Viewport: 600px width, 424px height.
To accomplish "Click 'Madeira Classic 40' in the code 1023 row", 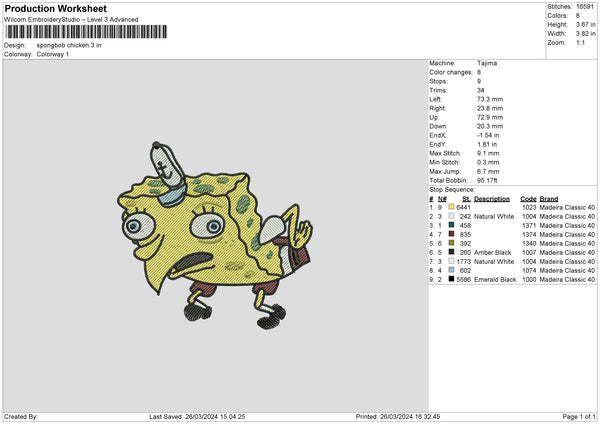I will pyautogui.click(x=567, y=207).
